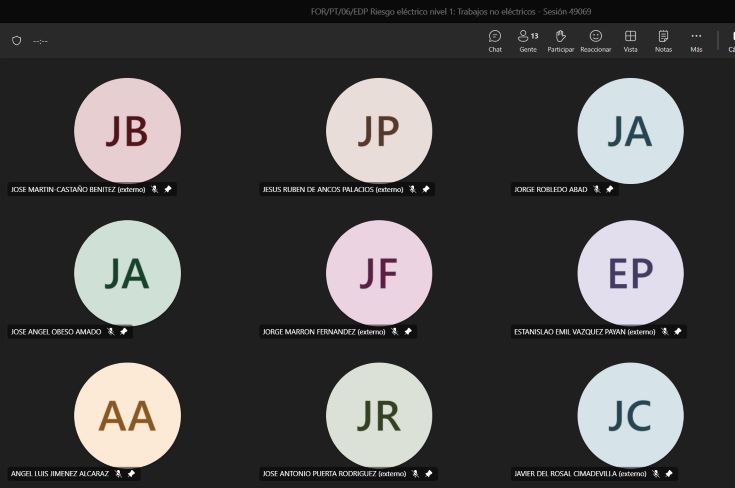
Task: Click name label JORGE ROBLEDO ABAD
Action: click(x=550, y=189)
